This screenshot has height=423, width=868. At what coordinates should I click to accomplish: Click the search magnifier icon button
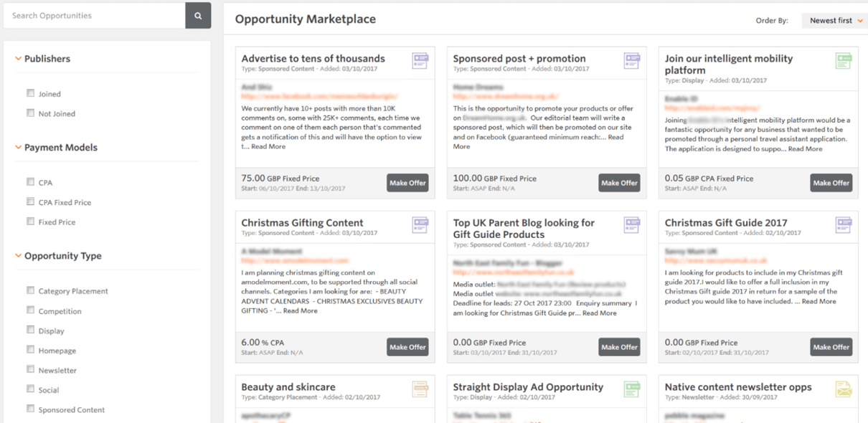pyautogui.click(x=198, y=16)
